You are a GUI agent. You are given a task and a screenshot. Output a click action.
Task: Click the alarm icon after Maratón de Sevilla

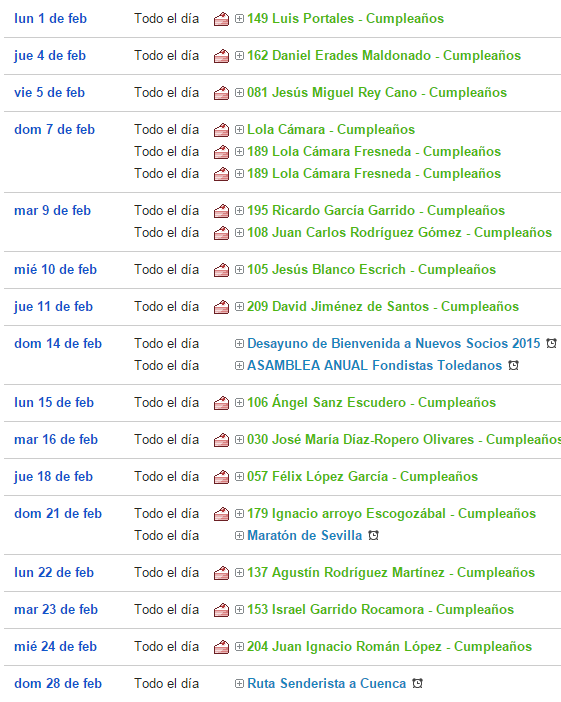point(373,535)
